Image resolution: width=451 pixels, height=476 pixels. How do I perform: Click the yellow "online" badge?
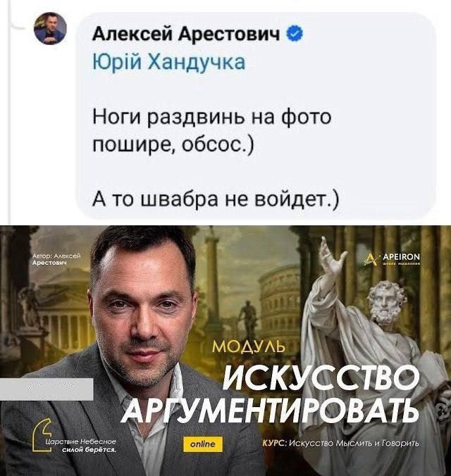(203, 444)
